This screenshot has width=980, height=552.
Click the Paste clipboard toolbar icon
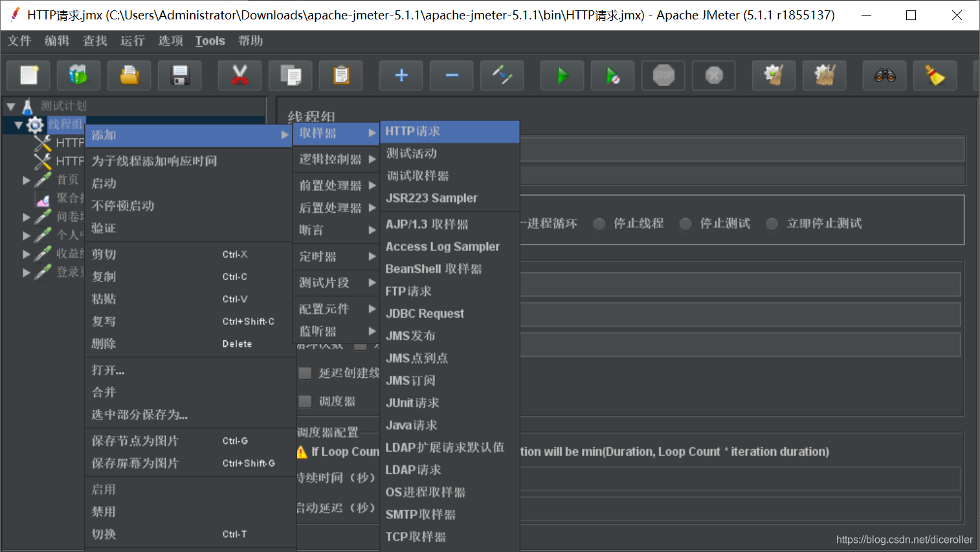pyautogui.click(x=341, y=75)
